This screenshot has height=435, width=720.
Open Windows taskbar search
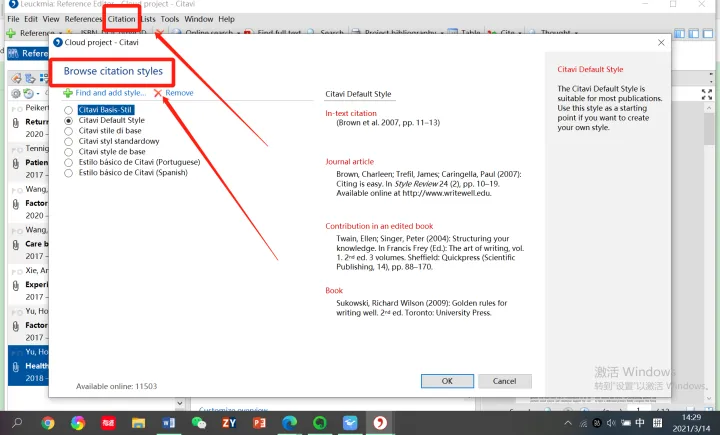pyautogui.click(x=17, y=423)
